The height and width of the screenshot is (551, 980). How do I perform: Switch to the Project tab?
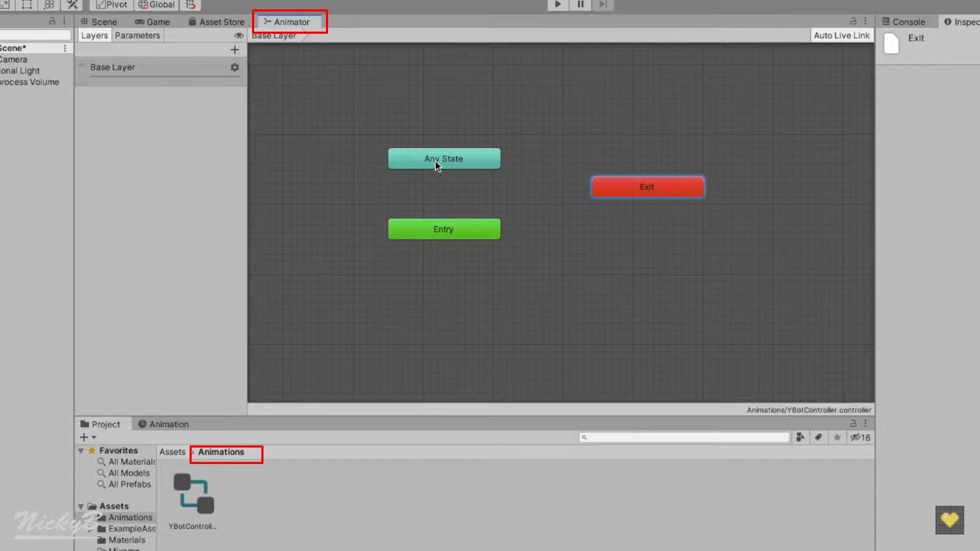(101, 424)
